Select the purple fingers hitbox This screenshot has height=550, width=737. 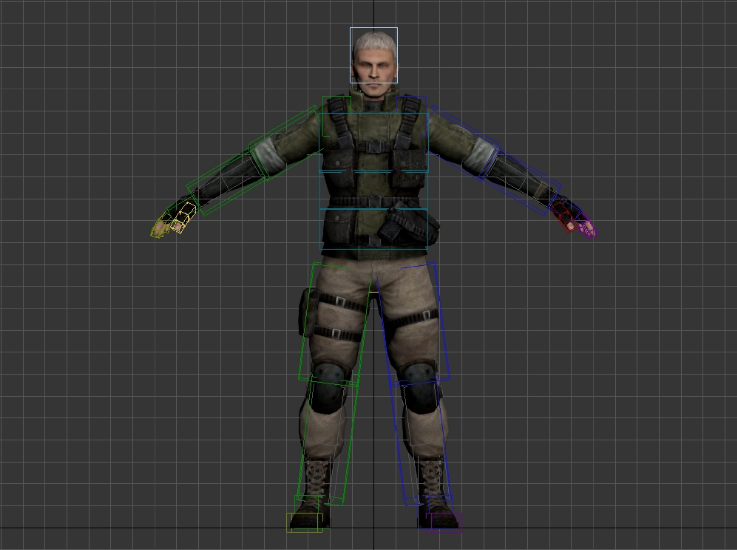click(x=587, y=226)
